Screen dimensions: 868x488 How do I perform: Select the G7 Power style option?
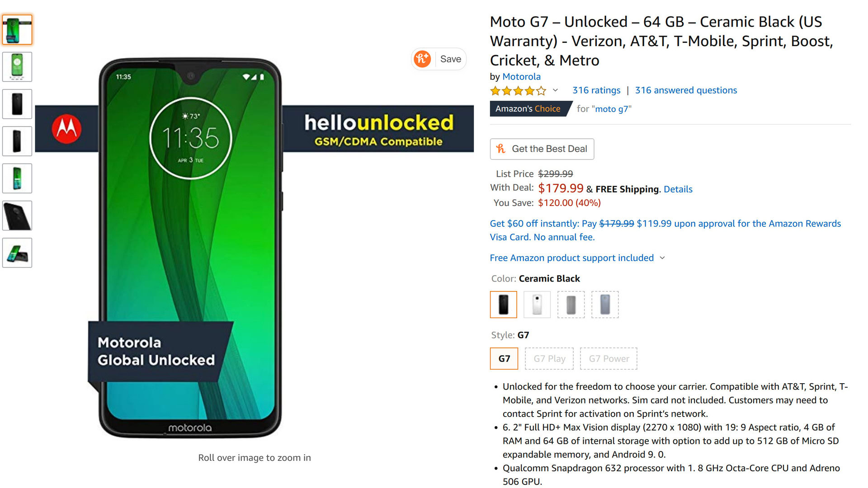point(609,359)
